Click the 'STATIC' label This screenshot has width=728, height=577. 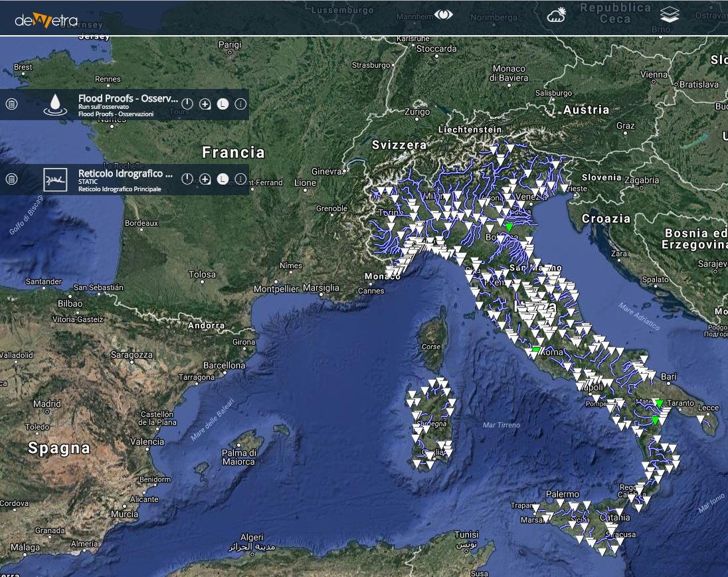pos(88,182)
